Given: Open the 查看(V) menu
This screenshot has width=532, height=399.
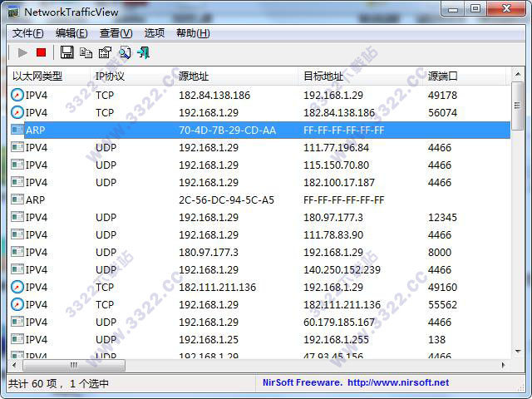Looking at the screenshot, I should pyautogui.click(x=116, y=33).
